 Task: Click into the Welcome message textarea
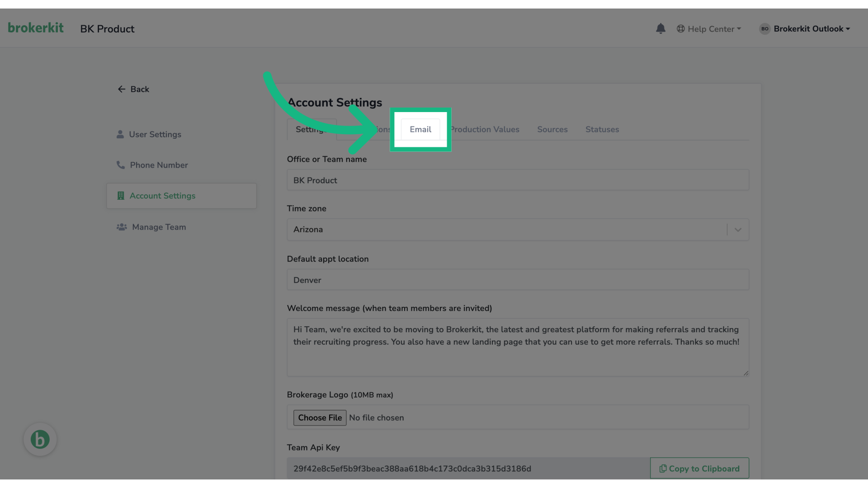click(x=518, y=348)
